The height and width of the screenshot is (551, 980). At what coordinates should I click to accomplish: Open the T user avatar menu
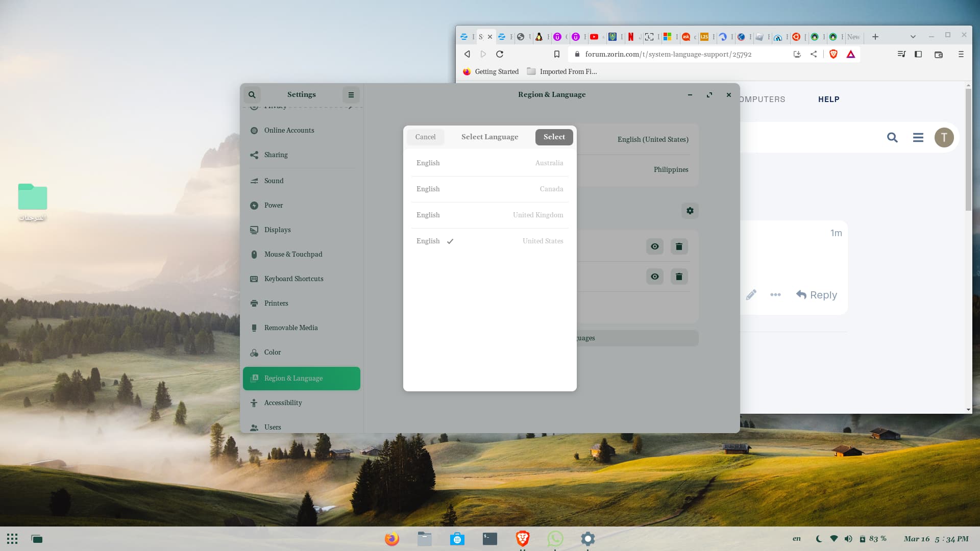[x=944, y=137]
